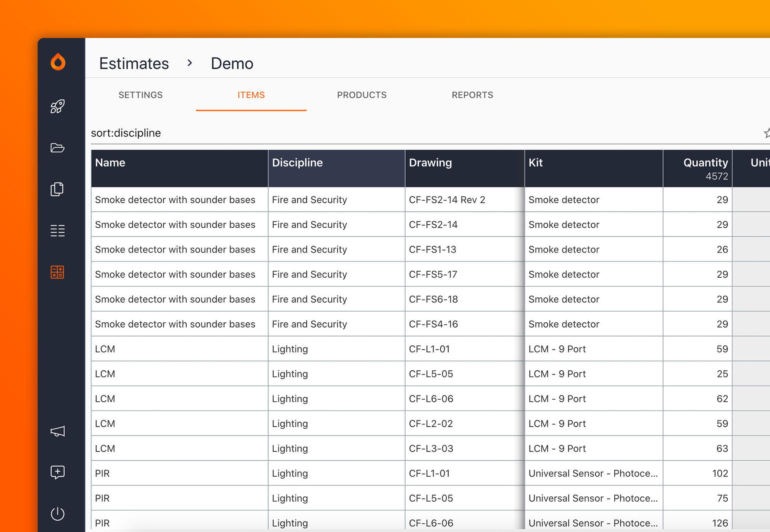
Task: Select drawing cell CF-FS4-16
Action: pyautogui.click(x=465, y=324)
